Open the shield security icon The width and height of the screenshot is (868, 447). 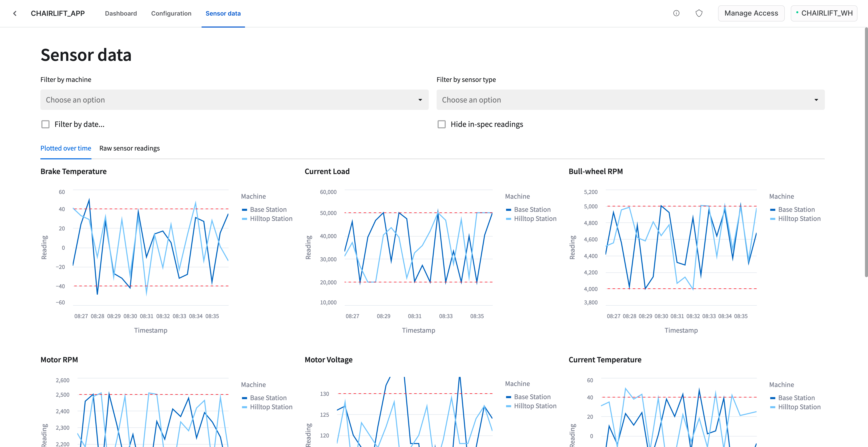click(x=699, y=13)
